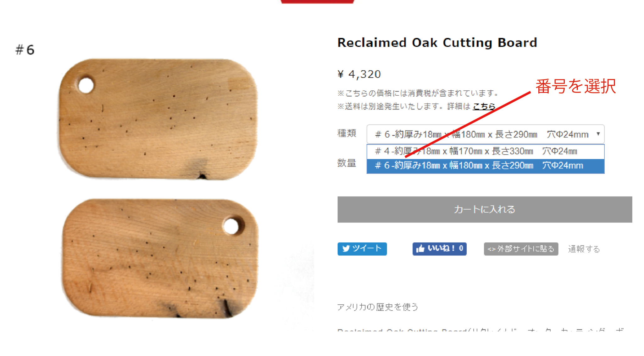
Task: Click 外部サイトに貼る embed button
Action: [x=521, y=249]
